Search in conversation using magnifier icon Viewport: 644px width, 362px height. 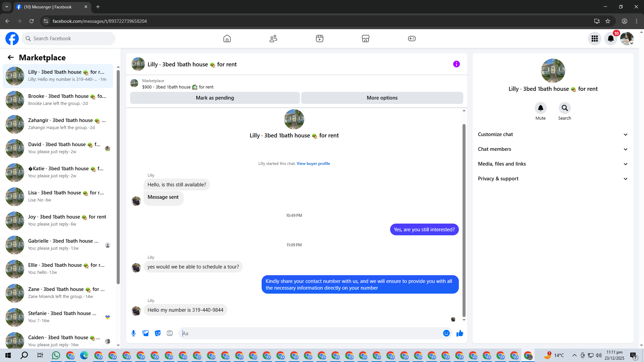(x=565, y=108)
